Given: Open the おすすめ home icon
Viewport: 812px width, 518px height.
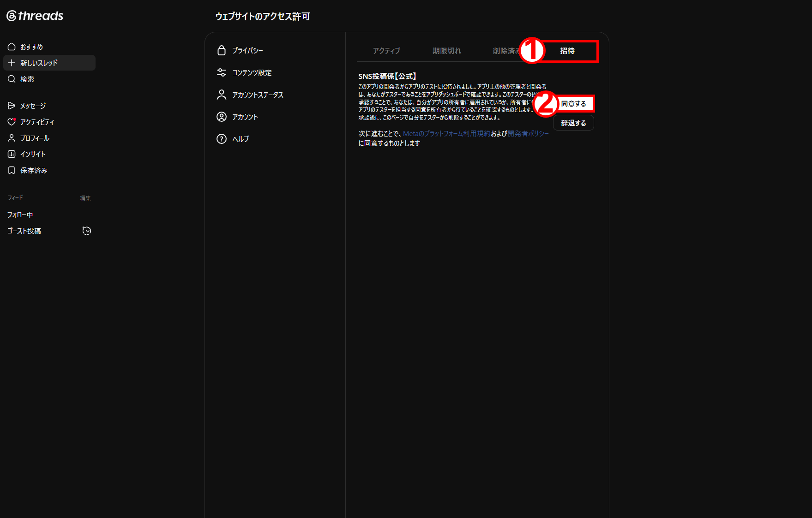Looking at the screenshot, I should pyautogui.click(x=12, y=47).
